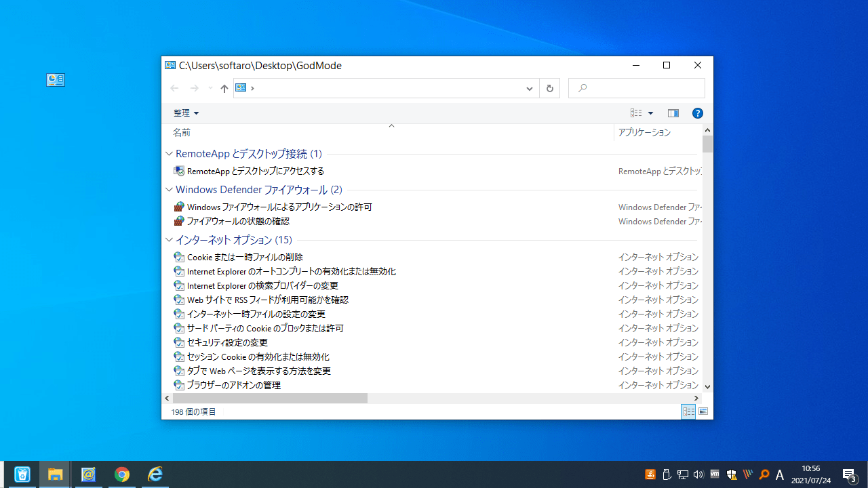Click the RemoteApp とデスクトップ接続 group header

click(x=249, y=154)
